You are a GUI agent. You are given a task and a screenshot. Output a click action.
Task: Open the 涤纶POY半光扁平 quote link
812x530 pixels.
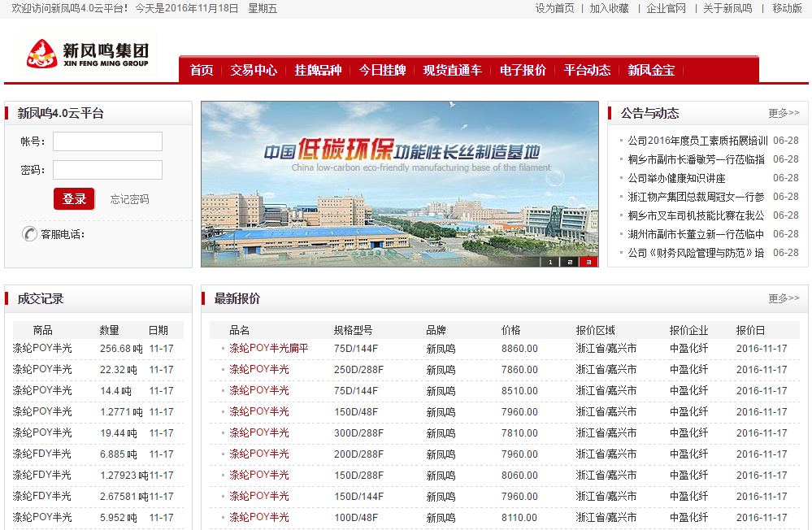[x=269, y=348]
